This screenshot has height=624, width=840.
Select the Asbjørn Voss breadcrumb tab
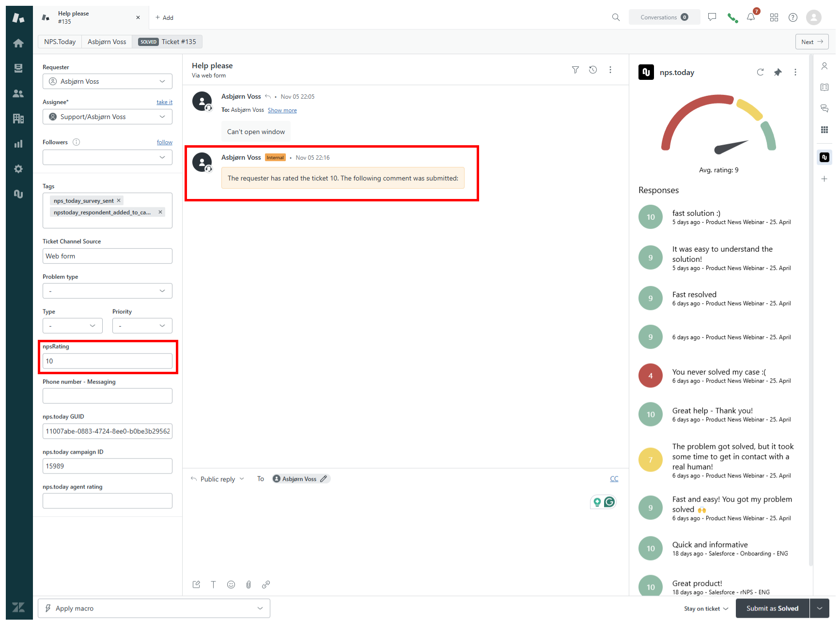point(107,42)
